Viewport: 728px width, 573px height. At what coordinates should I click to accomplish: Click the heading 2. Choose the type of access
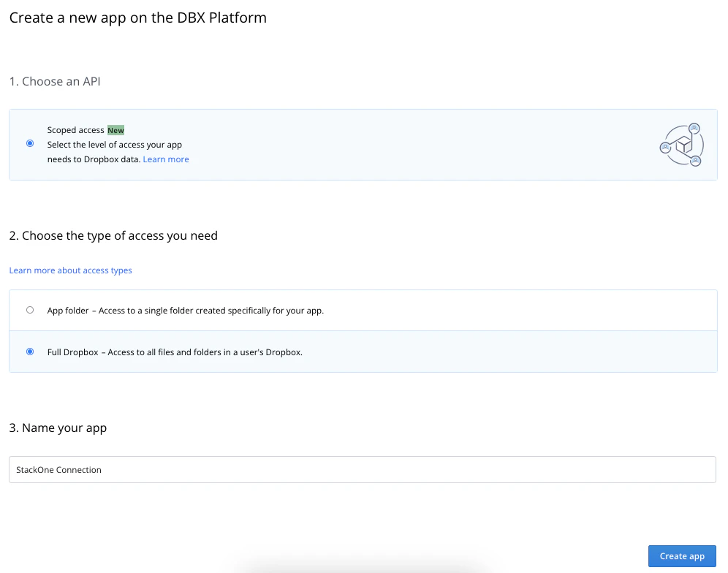113,235
